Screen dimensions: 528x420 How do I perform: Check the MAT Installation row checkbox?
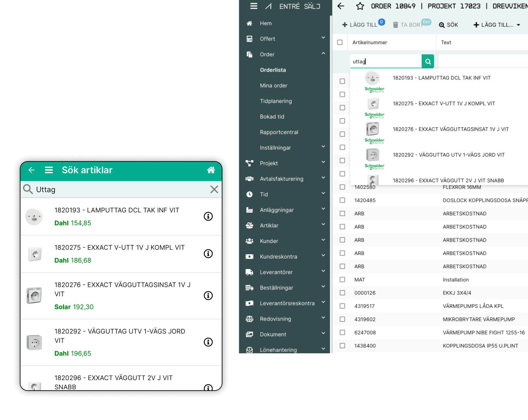[x=343, y=280]
